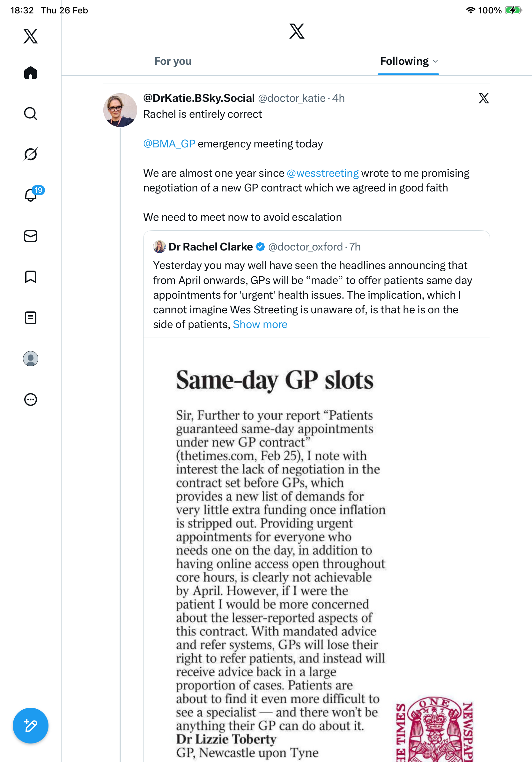Screen dimensions: 532x762
Task: Open the profile avatar icon
Action: coord(31,358)
